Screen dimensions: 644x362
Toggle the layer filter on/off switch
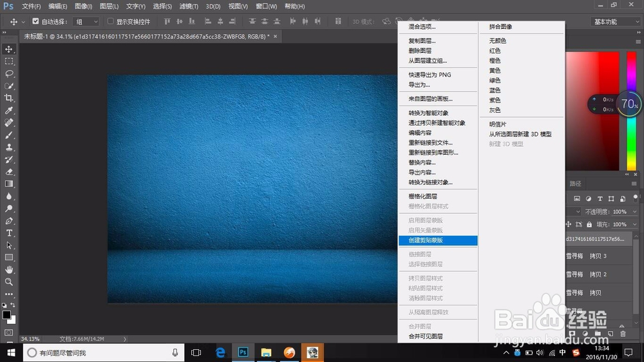(636, 198)
